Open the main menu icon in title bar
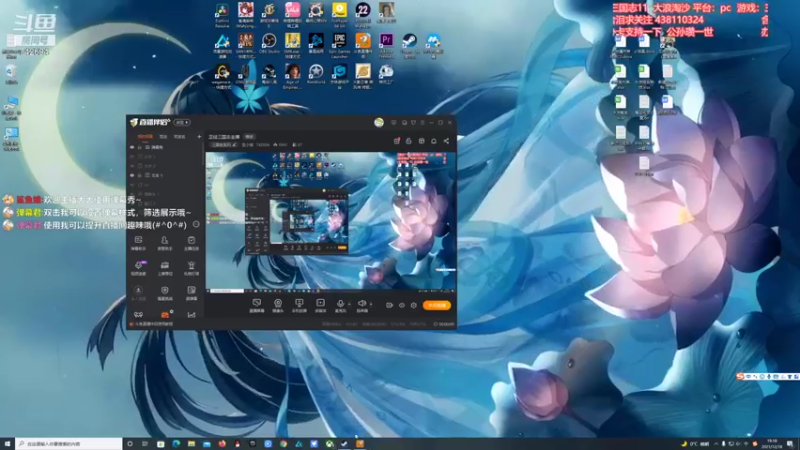 [x=422, y=122]
